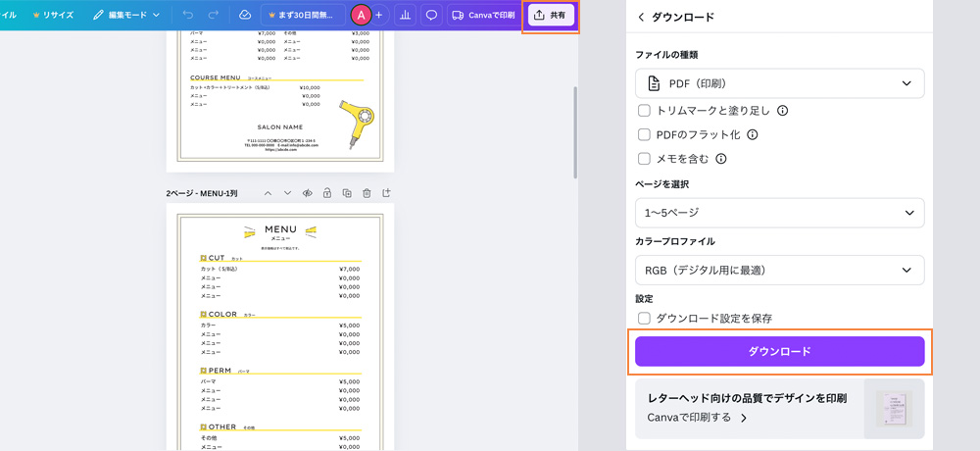Tick the ダウンロード設定を保存 checkbox
980x451 pixels.
point(644,319)
